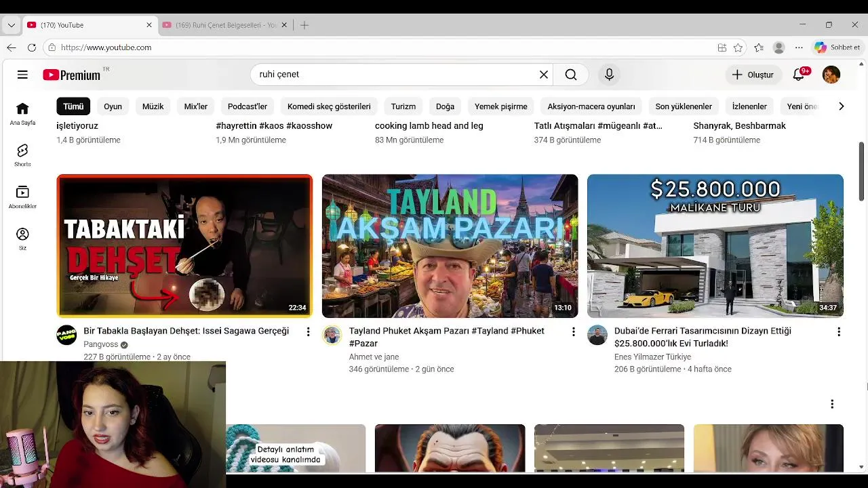The height and width of the screenshot is (488, 868).
Task: Open the Shorts shelf options menu
Action: click(832, 404)
